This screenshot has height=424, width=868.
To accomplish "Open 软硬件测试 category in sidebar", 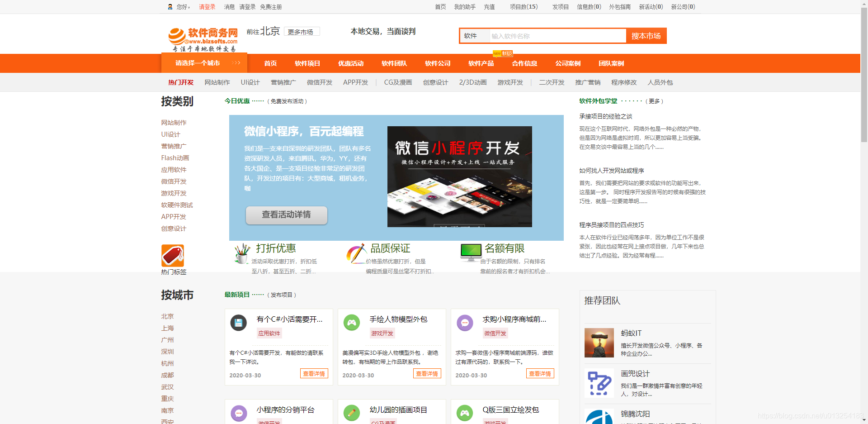I will tap(177, 205).
